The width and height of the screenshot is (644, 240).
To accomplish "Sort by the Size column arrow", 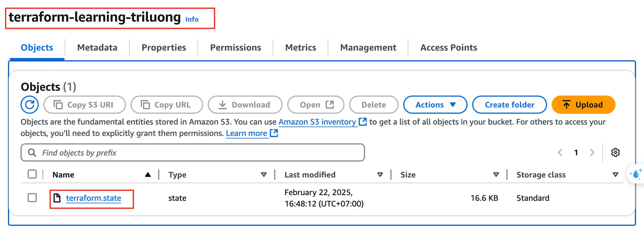I will click(496, 175).
